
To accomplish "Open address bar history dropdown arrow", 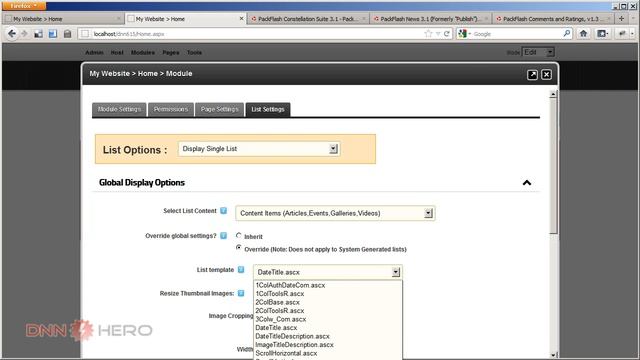I will [438, 34].
